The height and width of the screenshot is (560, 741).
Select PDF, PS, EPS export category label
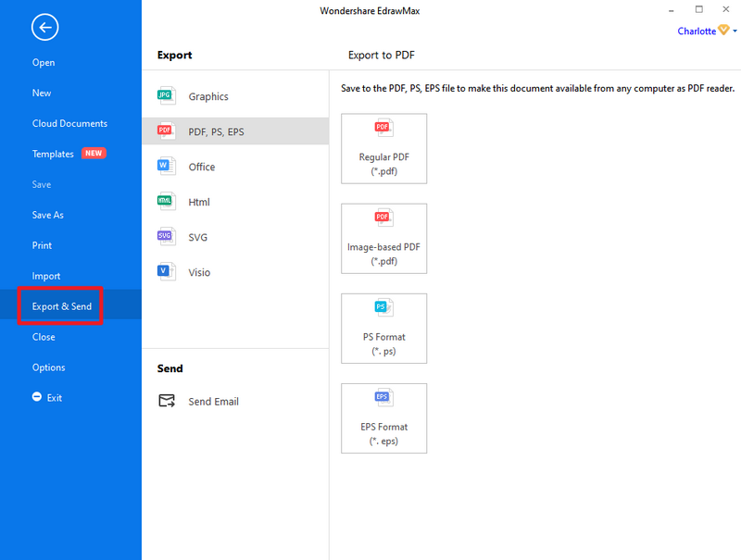tap(217, 131)
